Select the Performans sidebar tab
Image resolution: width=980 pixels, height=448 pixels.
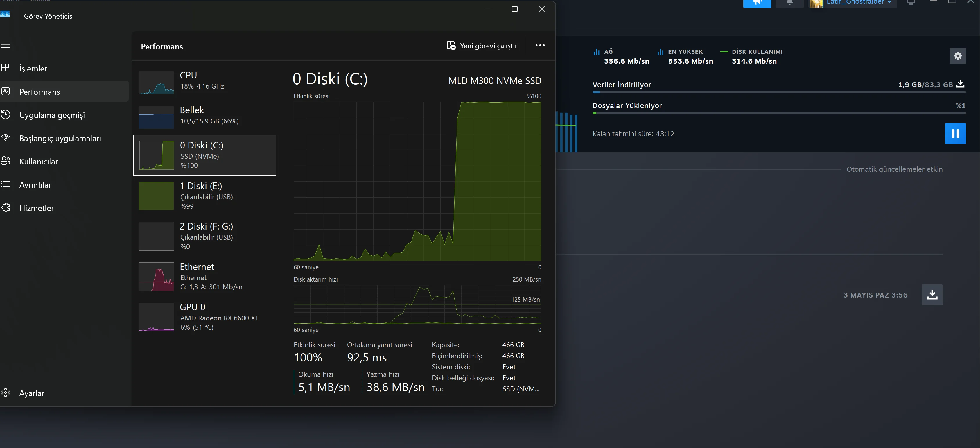tap(40, 92)
